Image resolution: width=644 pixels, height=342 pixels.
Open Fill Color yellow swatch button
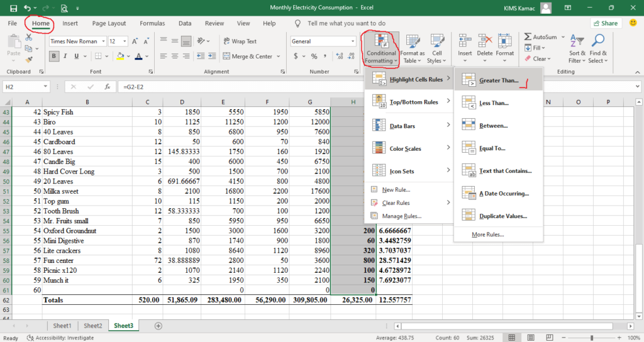(120, 56)
